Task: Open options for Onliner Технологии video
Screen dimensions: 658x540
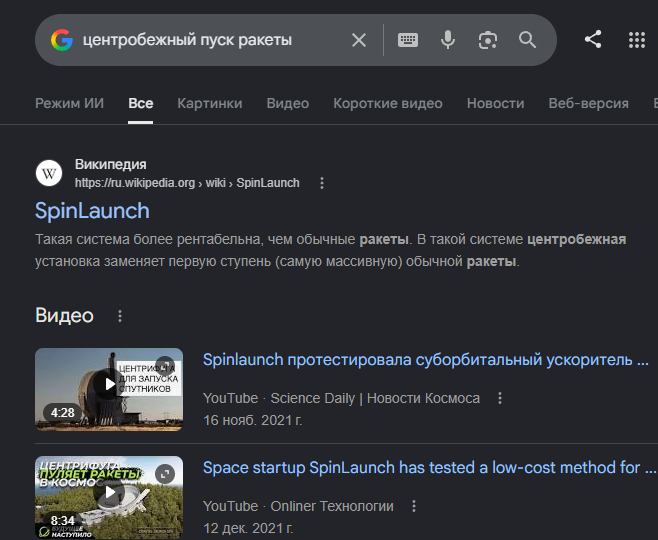Action: 414,506
